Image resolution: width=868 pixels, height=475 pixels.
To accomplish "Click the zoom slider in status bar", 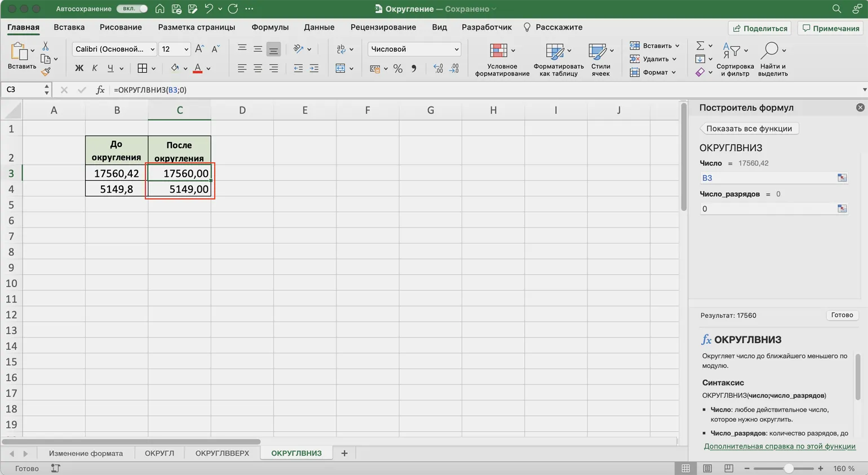I will (x=788, y=468).
